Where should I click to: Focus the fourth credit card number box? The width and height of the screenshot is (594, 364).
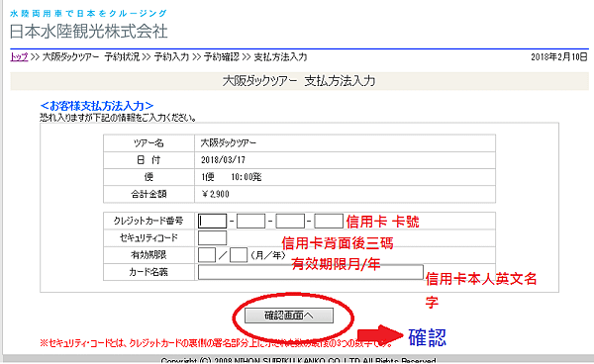tap(329, 221)
